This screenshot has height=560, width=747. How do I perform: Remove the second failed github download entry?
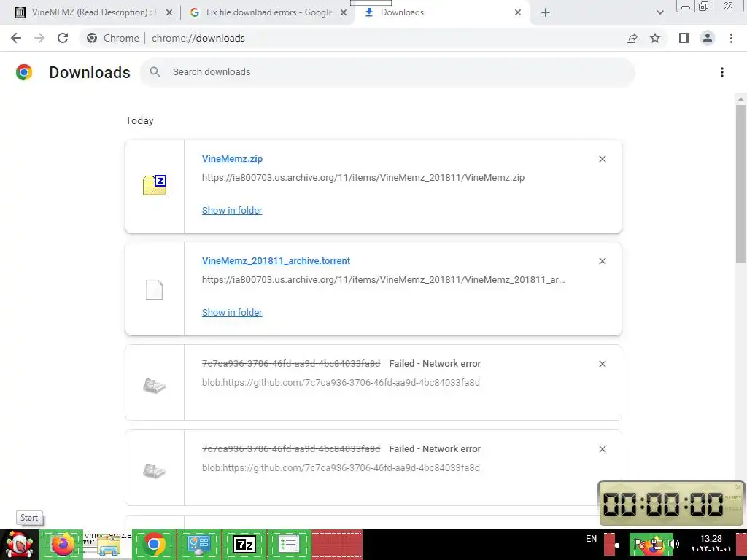pos(602,449)
